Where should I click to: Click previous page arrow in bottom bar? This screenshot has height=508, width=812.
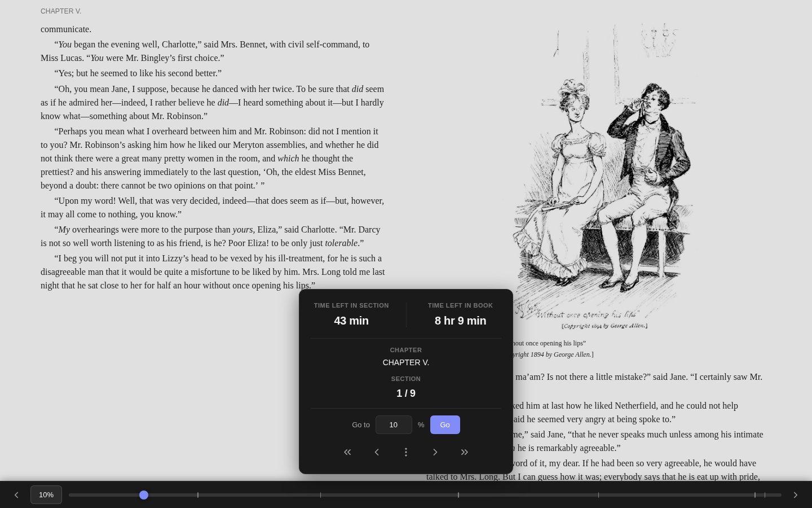(x=16, y=495)
